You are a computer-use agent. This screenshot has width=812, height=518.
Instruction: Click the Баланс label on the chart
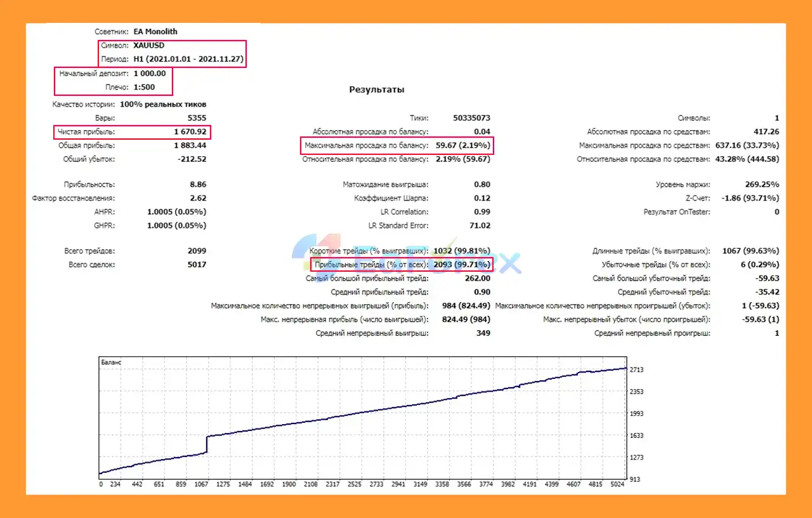tap(111, 362)
